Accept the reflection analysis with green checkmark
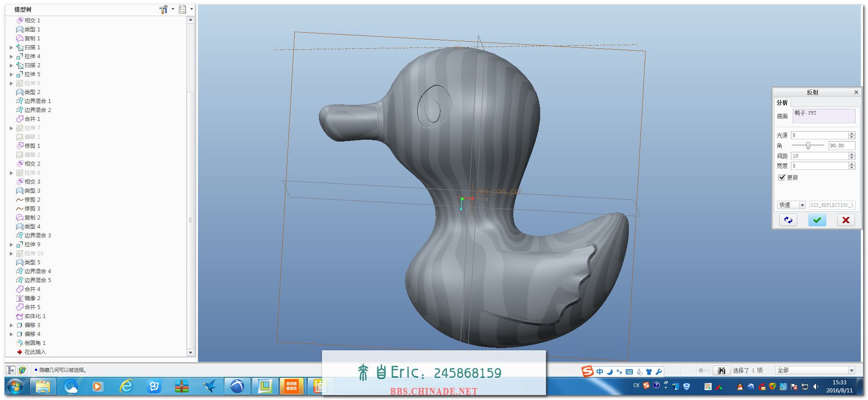Screen dimensions: 868x400 [817, 220]
